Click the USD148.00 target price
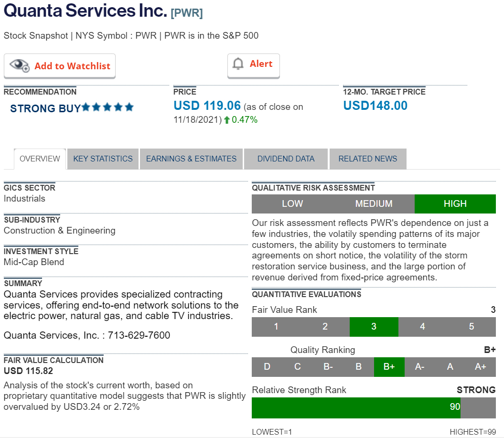504x438 pixels. tap(375, 106)
